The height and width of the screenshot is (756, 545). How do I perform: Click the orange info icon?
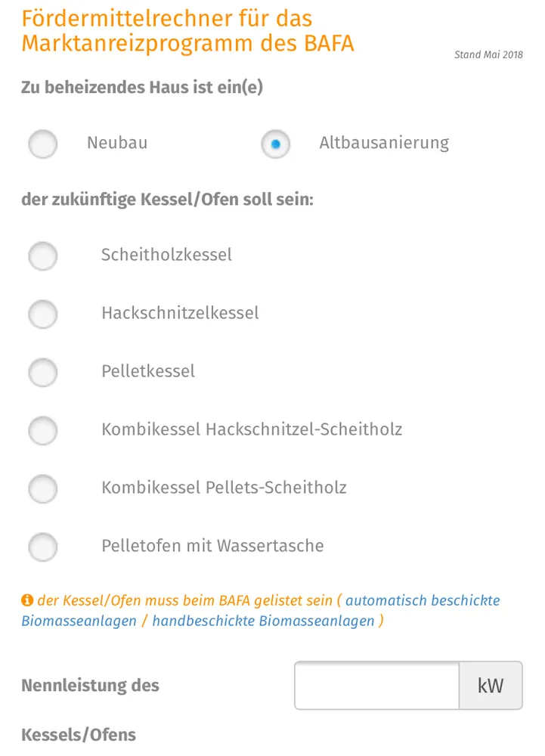[x=27, y=601]
